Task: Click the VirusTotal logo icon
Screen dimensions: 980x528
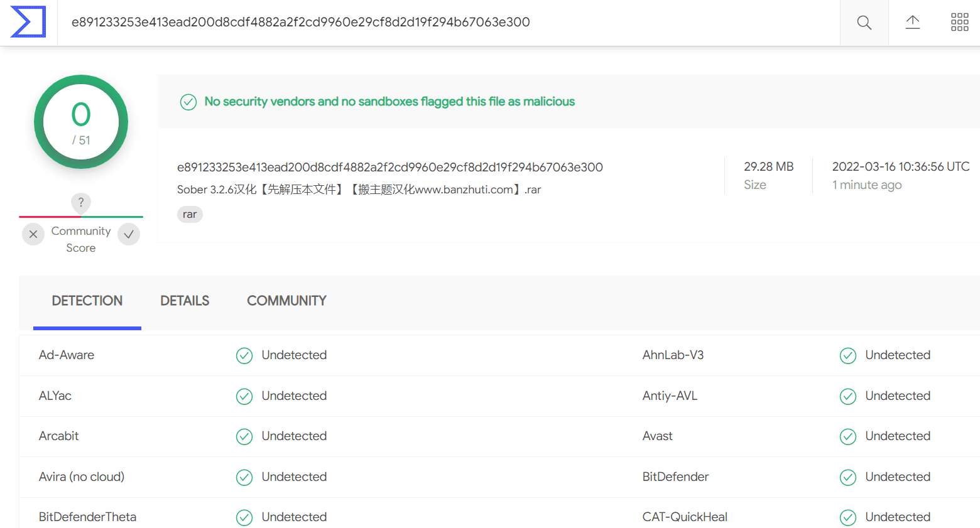Action: (28, 22)
